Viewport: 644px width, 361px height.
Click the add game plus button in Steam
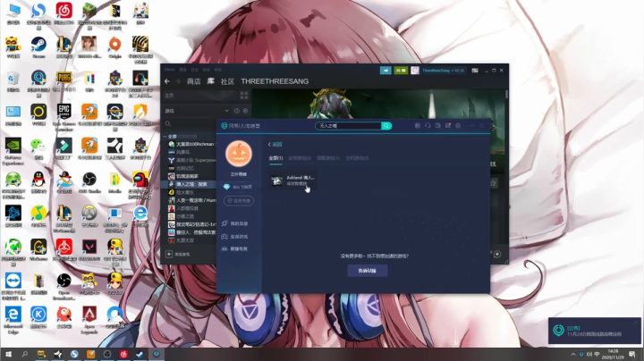pyautogui.click(x=169, y=254)
